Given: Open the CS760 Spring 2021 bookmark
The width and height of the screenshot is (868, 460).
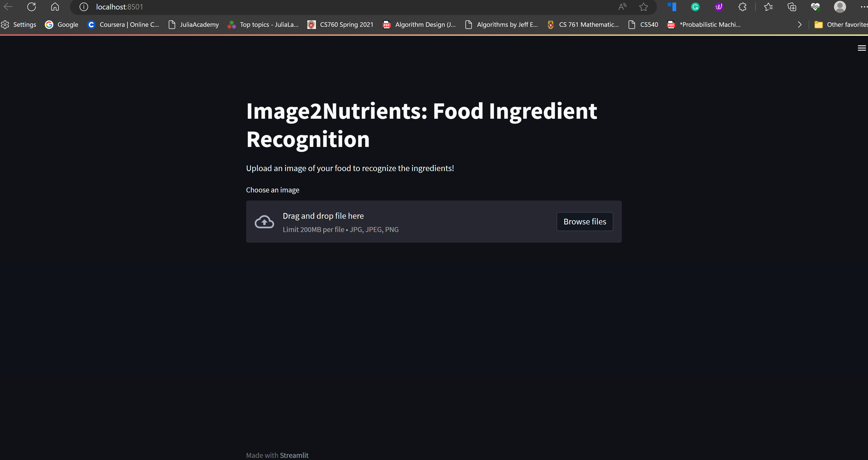Looking at the screenshot, I should (x=340, y=25).
